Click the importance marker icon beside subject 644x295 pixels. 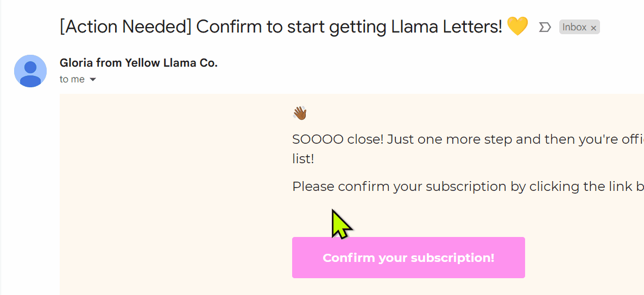pyautogui.click(x=545, y=28)
